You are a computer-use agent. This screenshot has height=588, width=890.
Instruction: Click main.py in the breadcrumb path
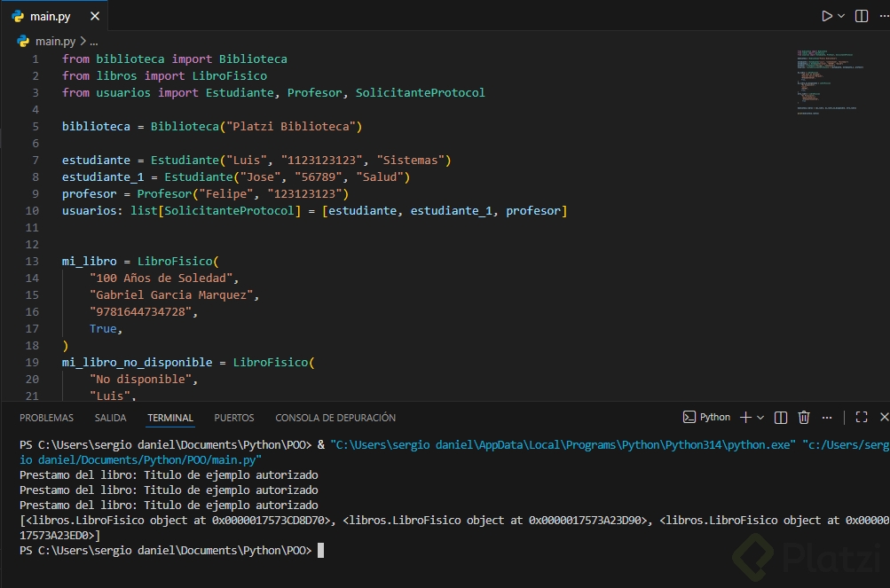[x=55, y=41]
